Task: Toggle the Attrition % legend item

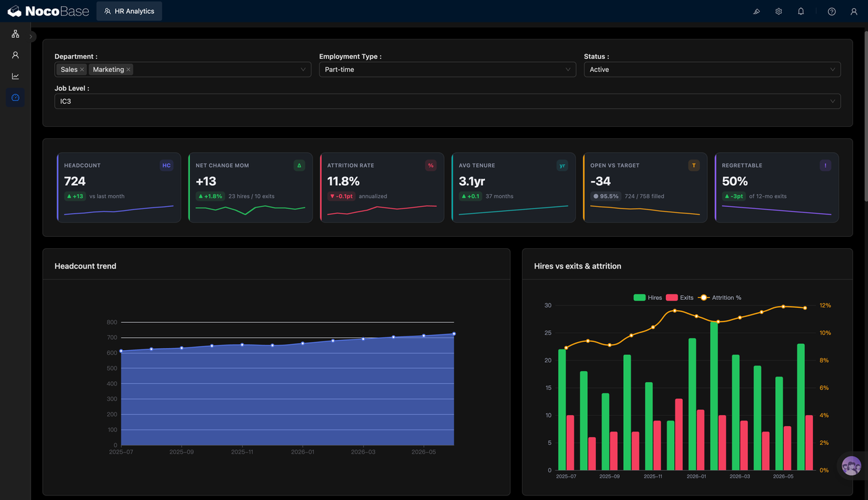Action: coord(719,298)
